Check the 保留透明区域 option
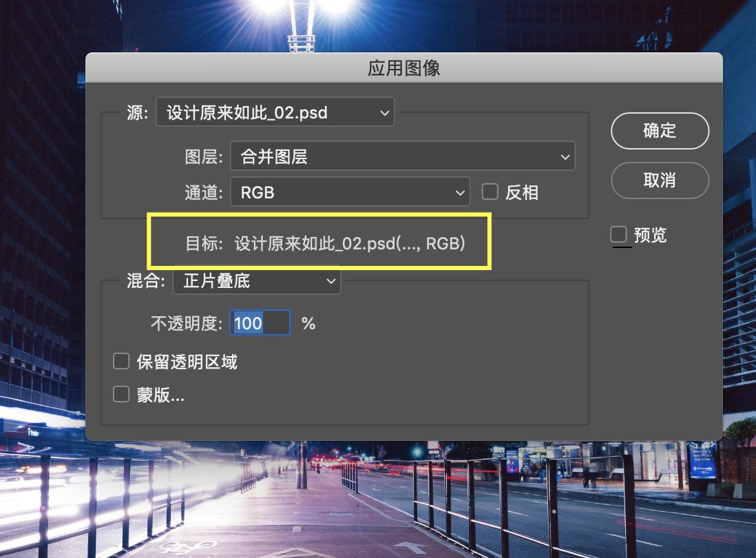 [121, 362]
